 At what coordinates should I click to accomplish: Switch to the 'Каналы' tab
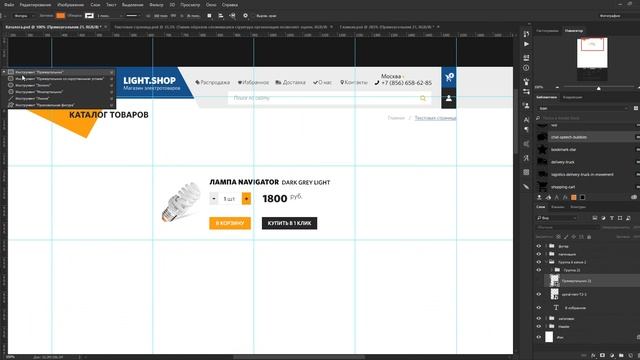pyautogui.click(x=558, y=207)
